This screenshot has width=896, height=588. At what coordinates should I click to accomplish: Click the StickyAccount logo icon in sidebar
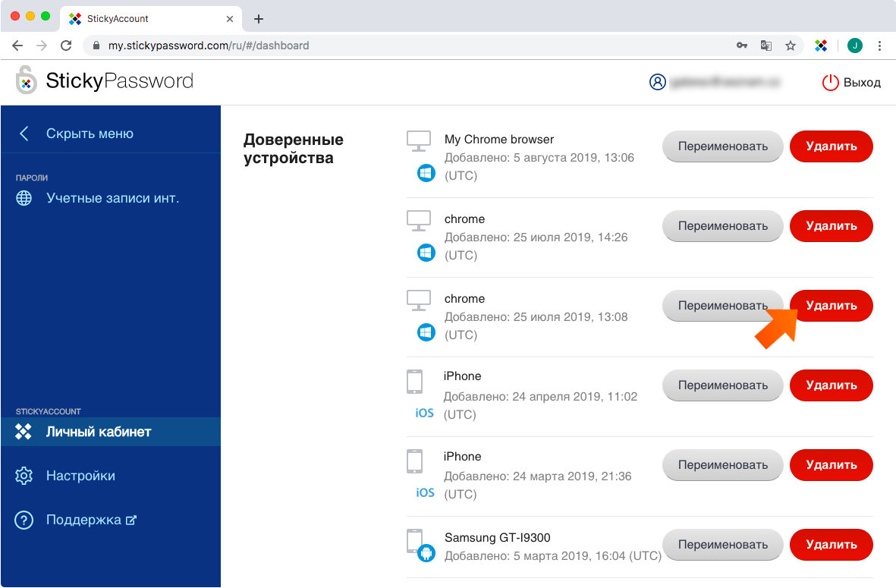coord(24,432)
